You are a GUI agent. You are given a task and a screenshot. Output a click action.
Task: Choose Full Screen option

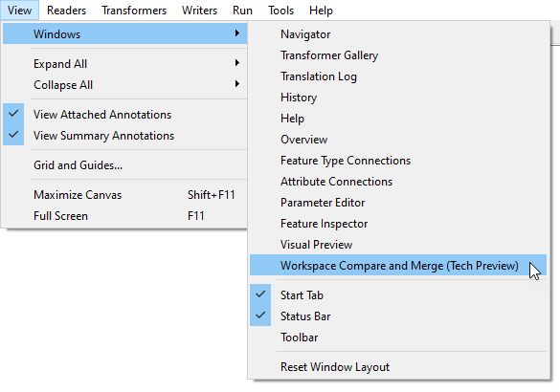125,215
